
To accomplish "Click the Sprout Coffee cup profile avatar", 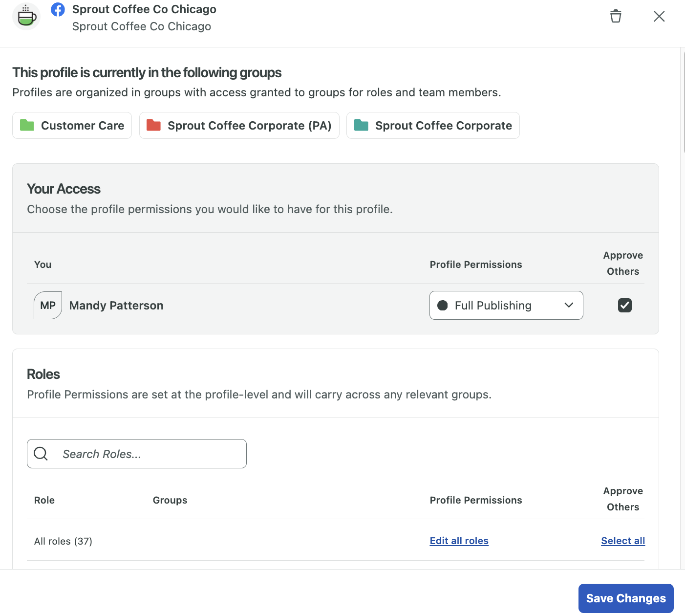I will 26,16.
